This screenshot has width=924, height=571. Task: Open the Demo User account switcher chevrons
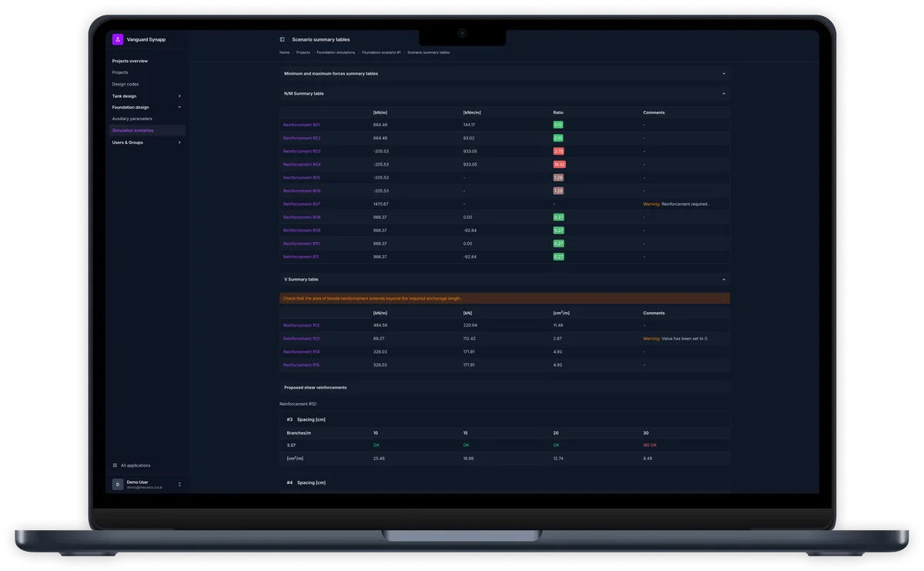click(179, 485)
